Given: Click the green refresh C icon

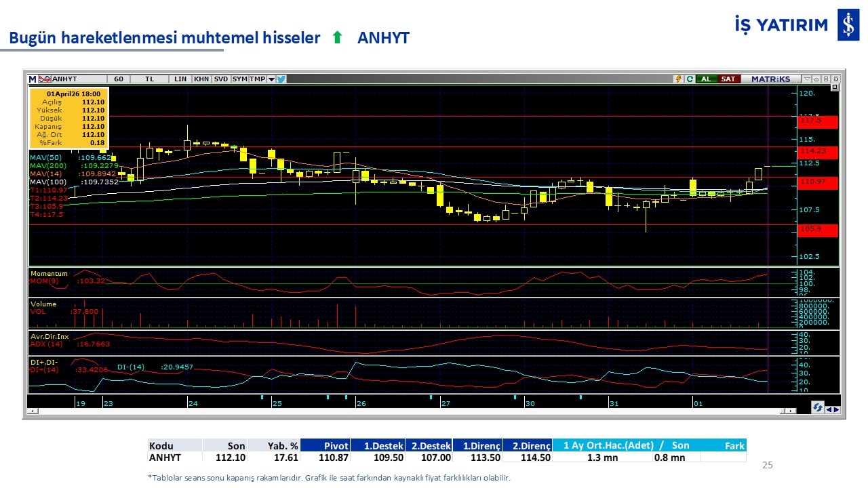Looking at the screenshot, I should 689,79.
